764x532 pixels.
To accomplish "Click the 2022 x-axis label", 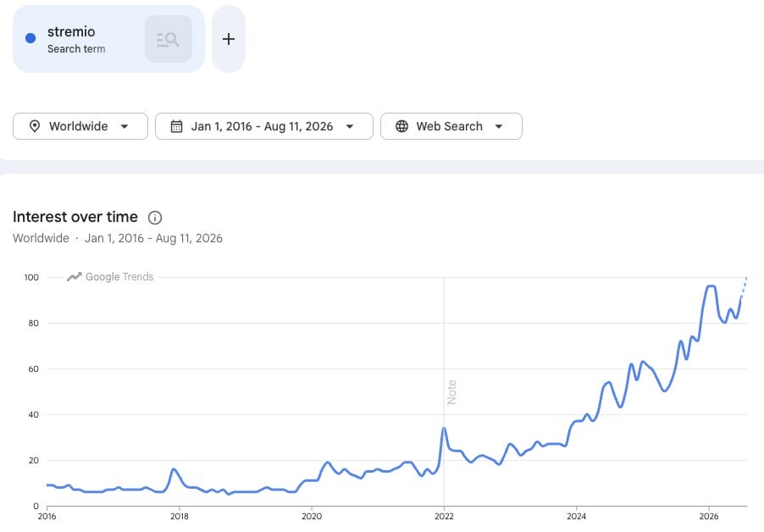I will pyautogui.click(x=444, y=517).
